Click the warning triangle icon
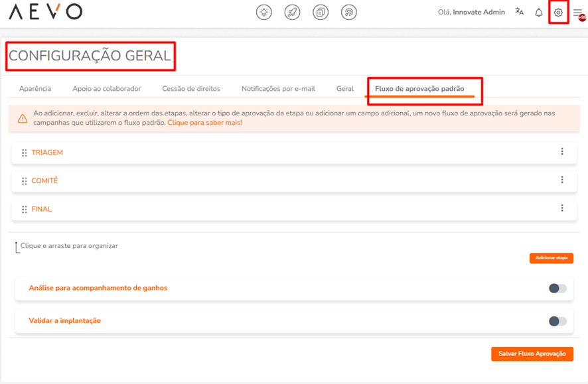This screenshot has height=384, width=588. coord(23,119)
